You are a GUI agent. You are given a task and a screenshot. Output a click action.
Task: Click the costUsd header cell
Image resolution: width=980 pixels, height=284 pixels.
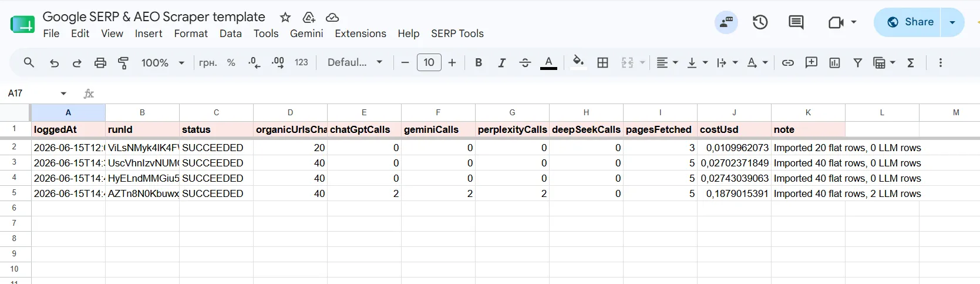click(x=734, y=129)
